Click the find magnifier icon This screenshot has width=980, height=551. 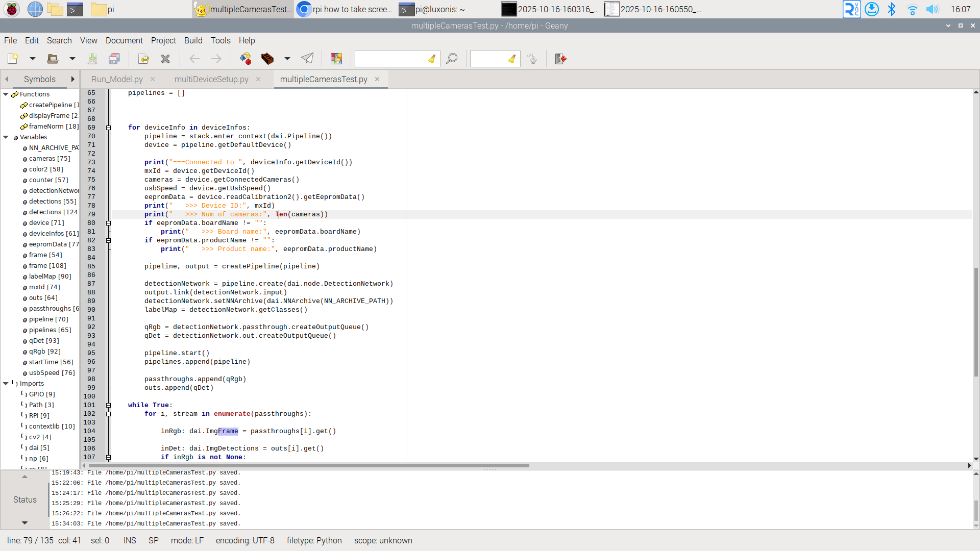coord(452,59)
